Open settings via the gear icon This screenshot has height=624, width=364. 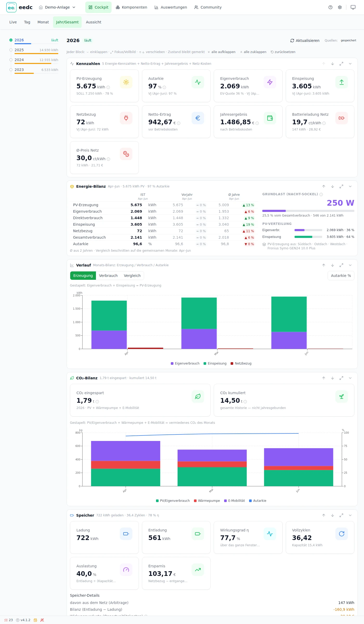tap(340, 7)
